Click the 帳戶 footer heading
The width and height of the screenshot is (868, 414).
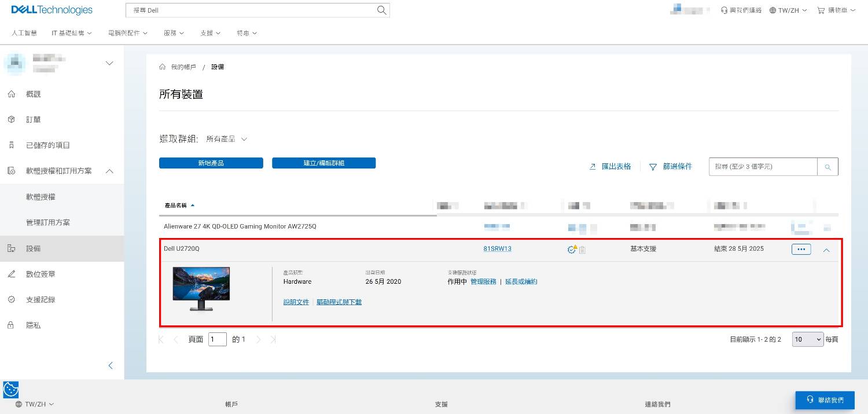[x=231, y=404]
